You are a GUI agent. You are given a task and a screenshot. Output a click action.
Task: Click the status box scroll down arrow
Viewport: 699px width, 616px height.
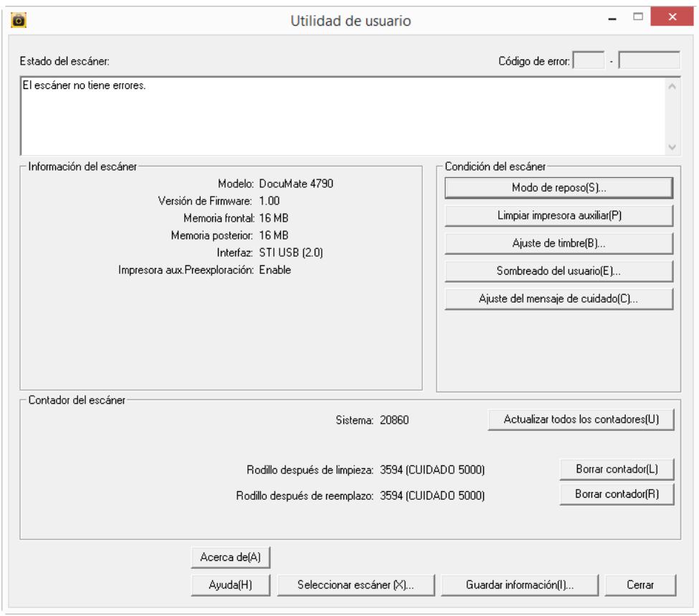pyautogui.click(x=672, y=147)
